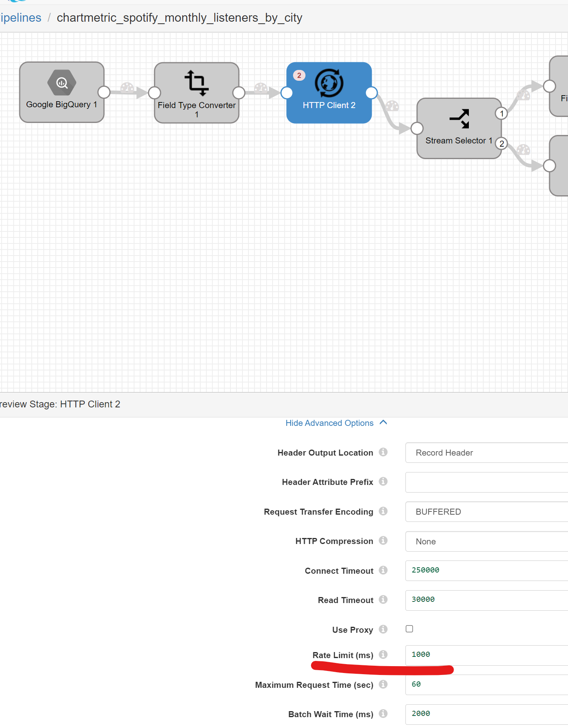Click the input port of Stream Selector 1

[417, 128]
